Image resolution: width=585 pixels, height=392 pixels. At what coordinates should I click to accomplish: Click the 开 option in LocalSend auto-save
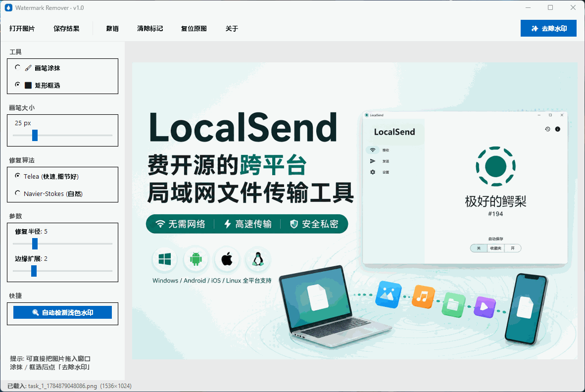click(513, 248)
